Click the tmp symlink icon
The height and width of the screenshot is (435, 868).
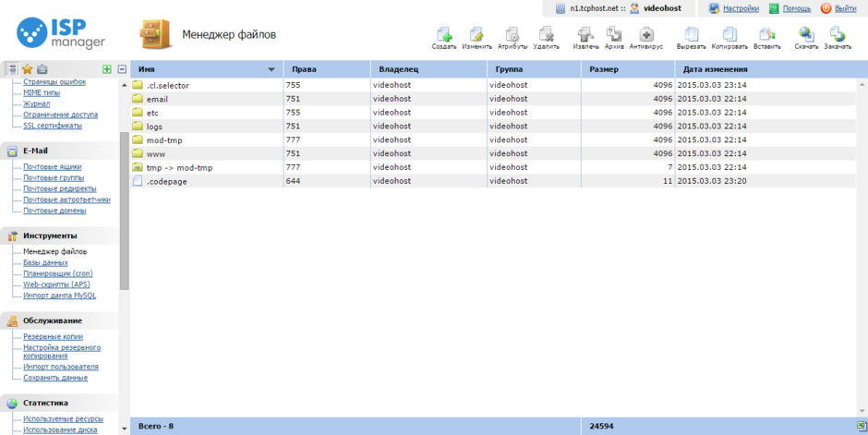138,167
